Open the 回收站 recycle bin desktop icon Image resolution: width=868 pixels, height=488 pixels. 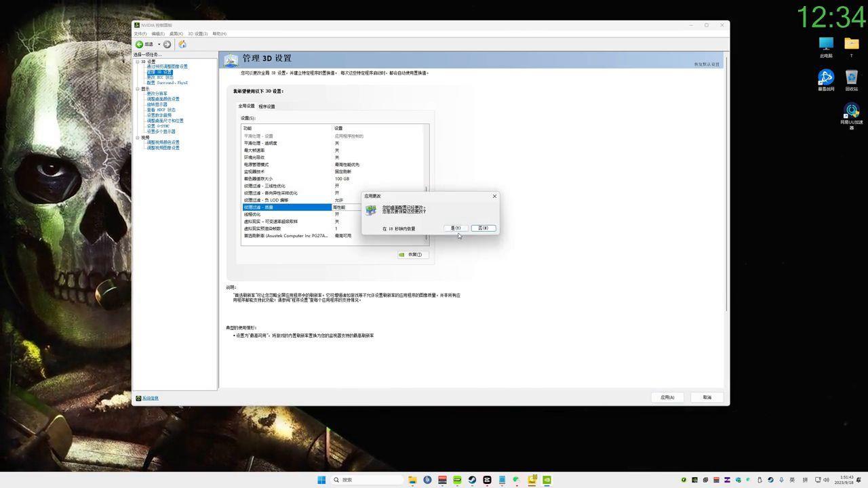852,80
